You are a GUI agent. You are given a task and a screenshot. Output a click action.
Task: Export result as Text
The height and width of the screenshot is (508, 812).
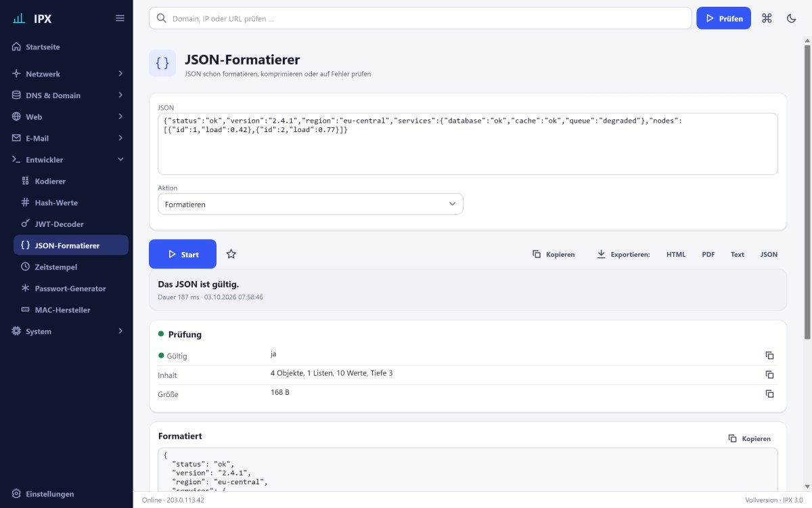tap(738, 255)
